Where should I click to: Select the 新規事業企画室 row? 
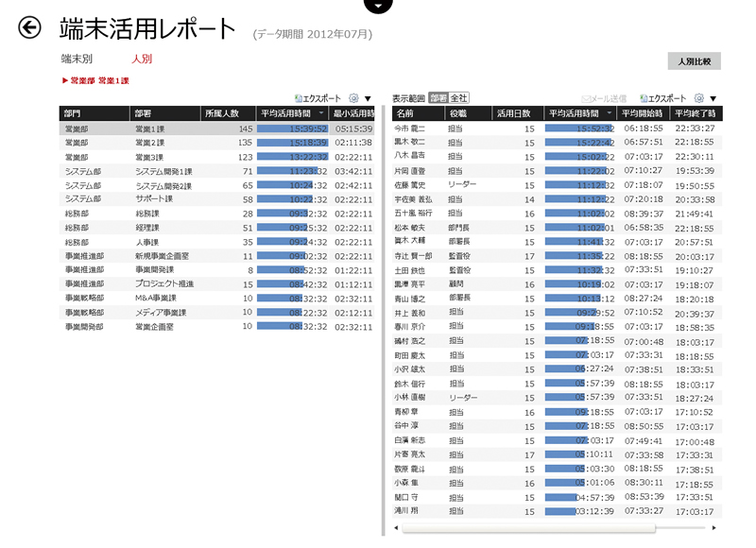217,256
